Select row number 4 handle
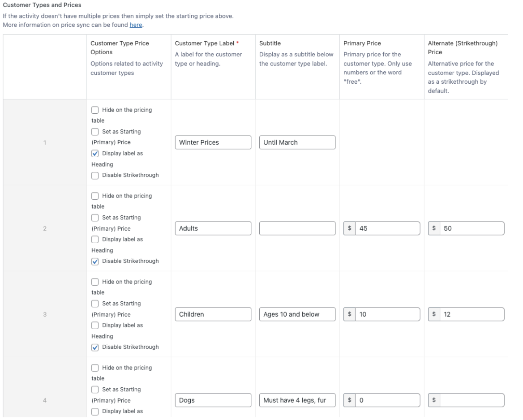This screenshot has width=523, height=420. [45, 400]
